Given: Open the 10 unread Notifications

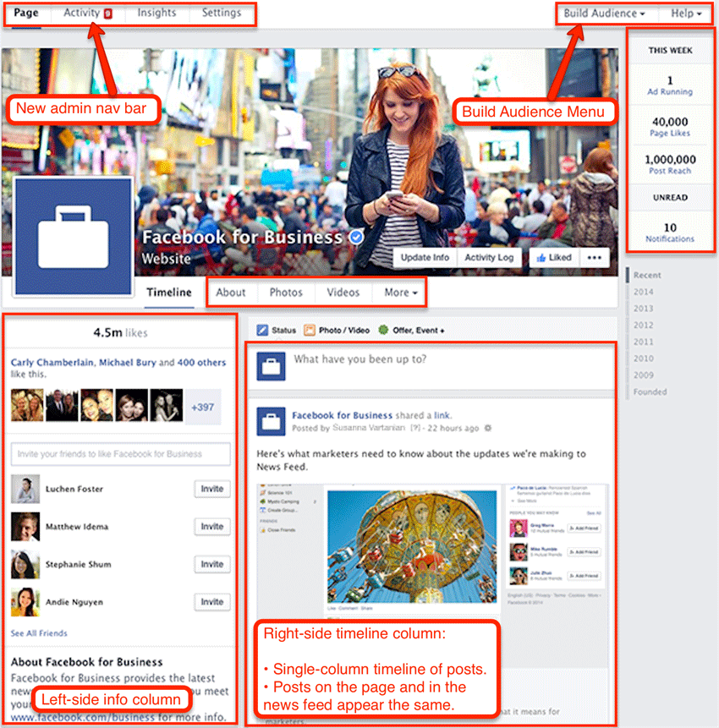Looking at the screenshot, I should [x=670, y=233].
